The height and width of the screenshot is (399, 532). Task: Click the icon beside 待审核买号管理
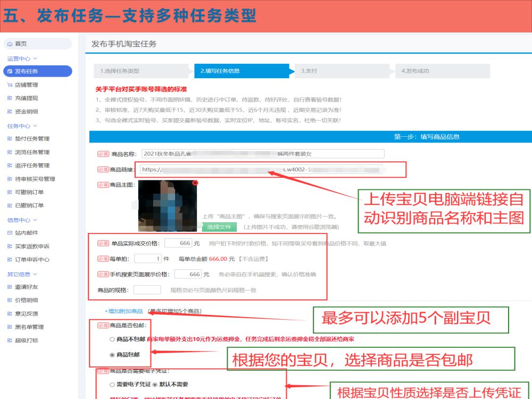10,179
